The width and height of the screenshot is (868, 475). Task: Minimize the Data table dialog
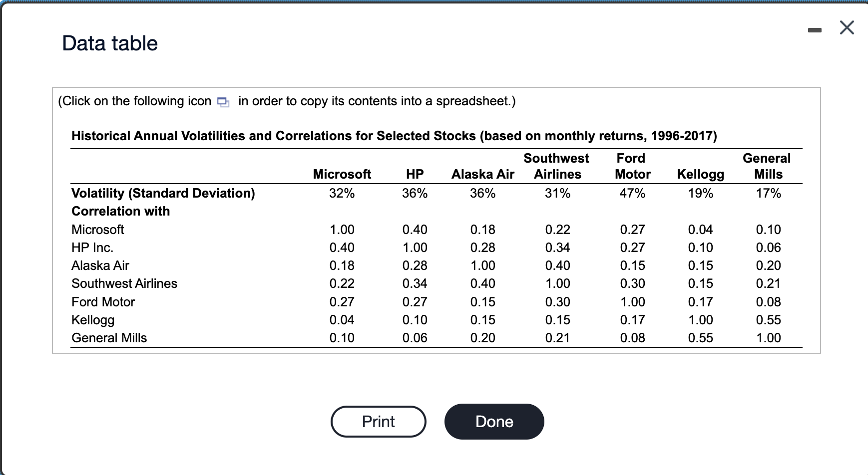pyautogui.click(x=815, y=31)
